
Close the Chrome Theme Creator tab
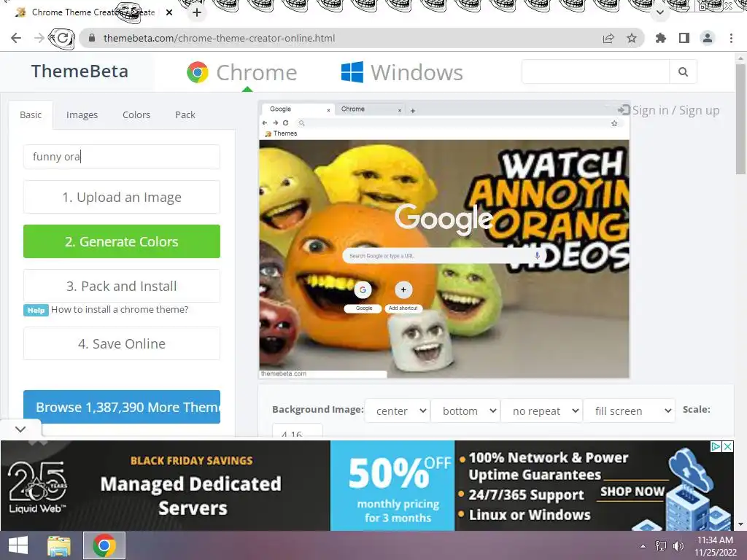tap(169, 12)
